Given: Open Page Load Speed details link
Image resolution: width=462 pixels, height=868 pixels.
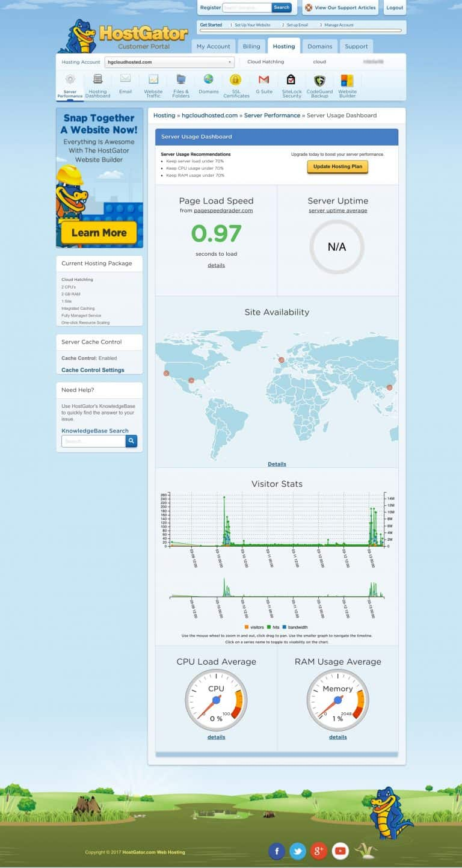Looking at the screenshot, I should (x=217, y=265).
